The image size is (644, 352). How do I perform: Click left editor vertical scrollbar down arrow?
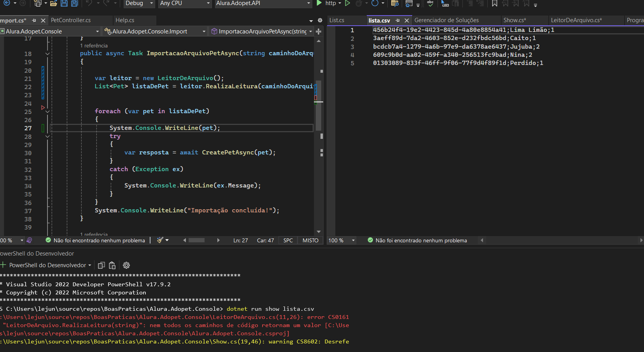coord(318,232)
